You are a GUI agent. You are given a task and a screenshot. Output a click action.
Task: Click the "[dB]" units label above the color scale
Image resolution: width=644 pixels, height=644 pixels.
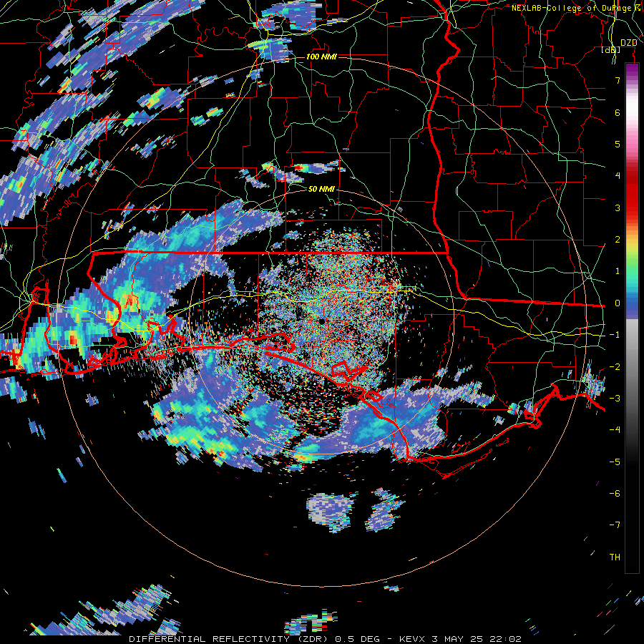(610, 50)
